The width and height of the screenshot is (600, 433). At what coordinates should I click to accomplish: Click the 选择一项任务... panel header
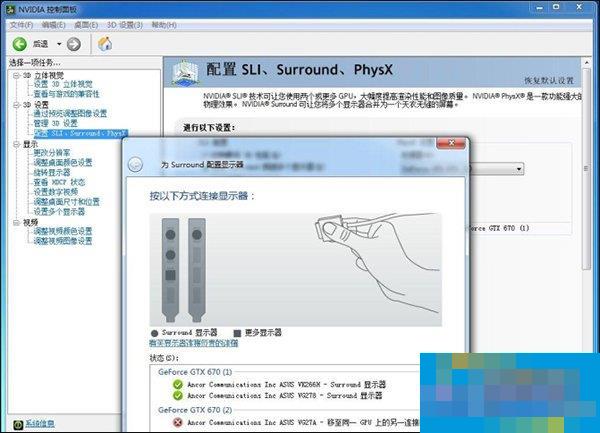pyautogui.click(x=34, y=63)
